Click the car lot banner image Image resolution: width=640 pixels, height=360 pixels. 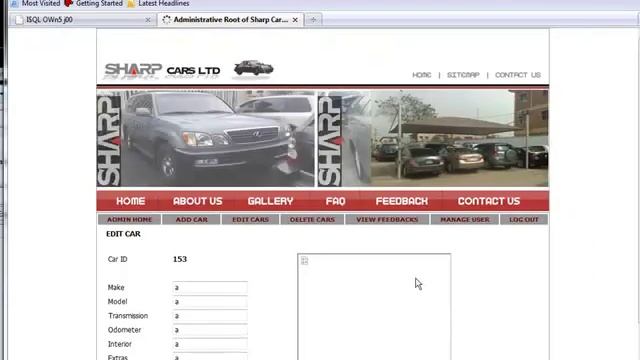coord(433,139)
